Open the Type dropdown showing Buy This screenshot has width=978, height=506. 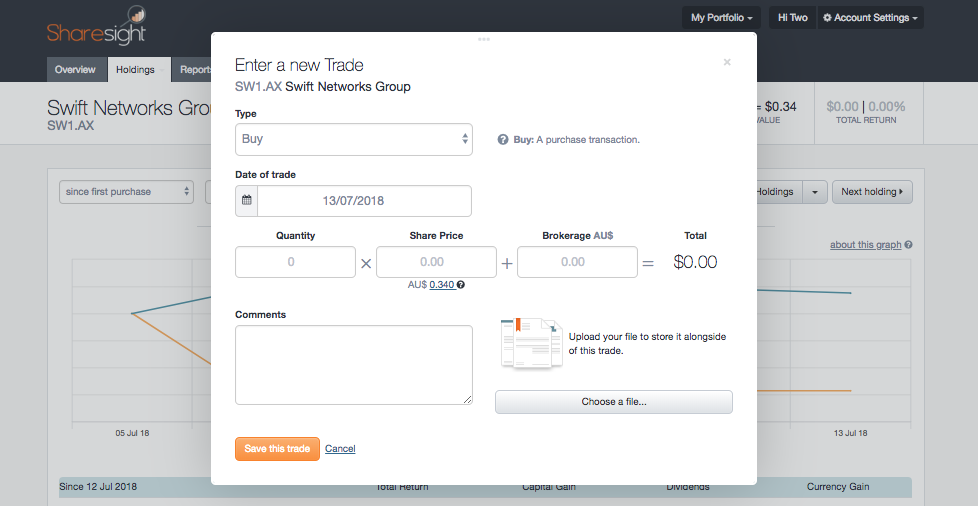tap(354, 139)
